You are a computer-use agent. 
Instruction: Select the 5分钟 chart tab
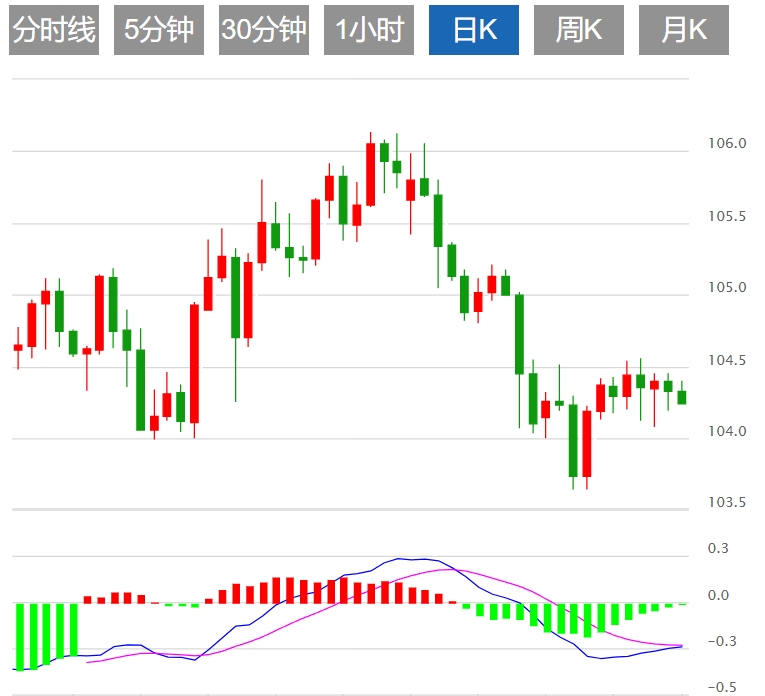(x=159, y=30)
